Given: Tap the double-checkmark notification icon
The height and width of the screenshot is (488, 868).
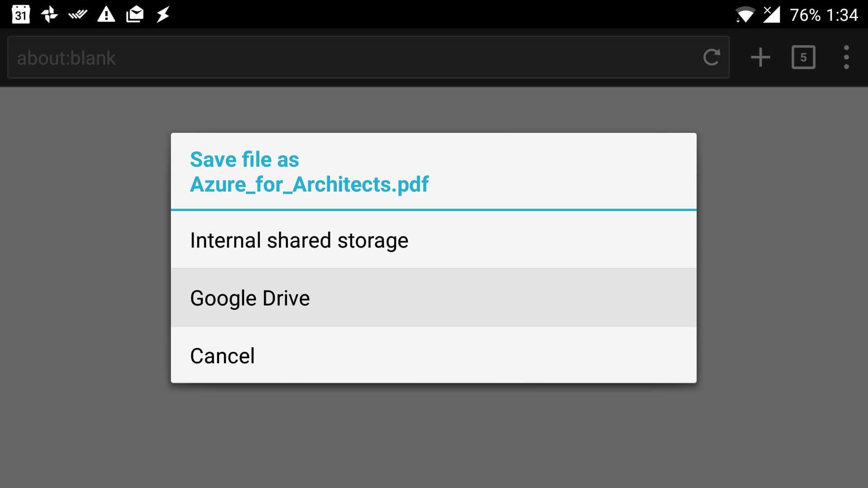Looking at the screenshot, I should (78, 15).
